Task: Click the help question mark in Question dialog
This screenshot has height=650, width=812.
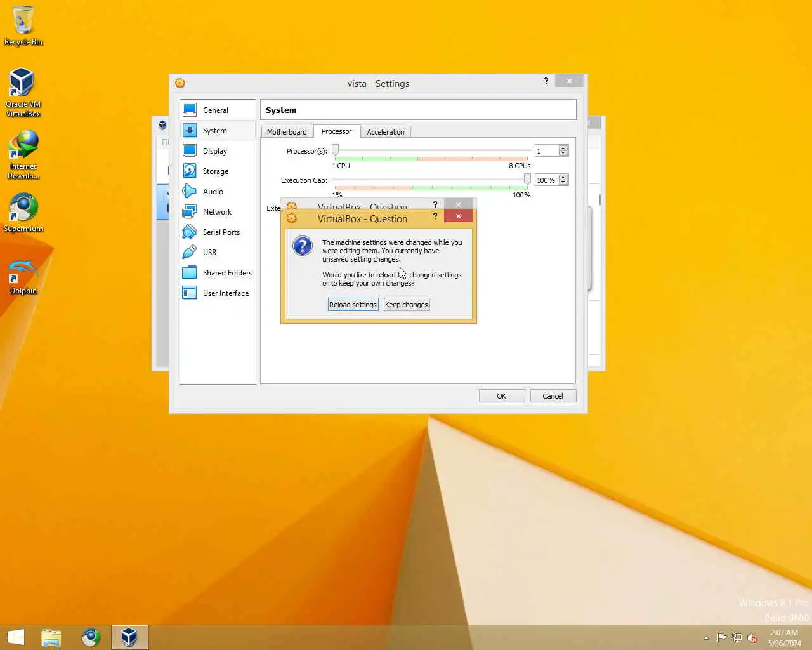Action: tap(435, 216)
